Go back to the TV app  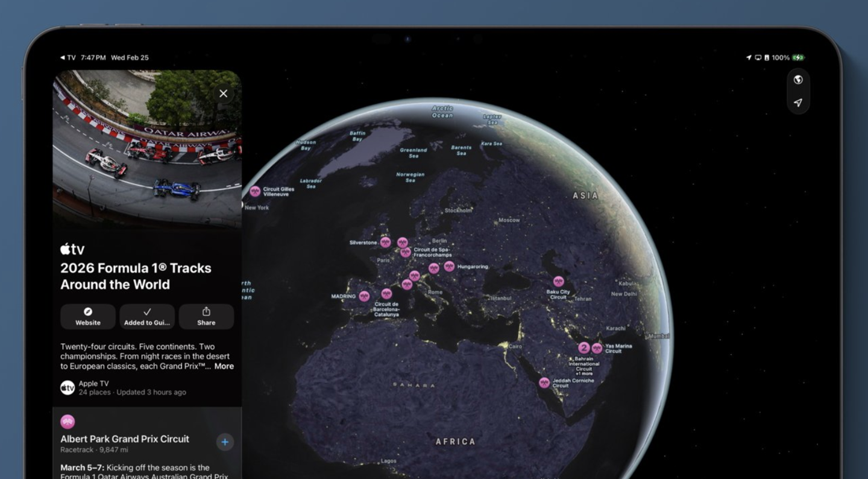click(x=68, y=58)
